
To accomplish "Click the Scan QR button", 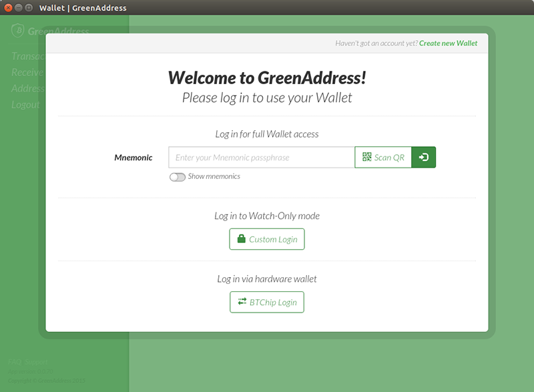I will tap(383, 157).
